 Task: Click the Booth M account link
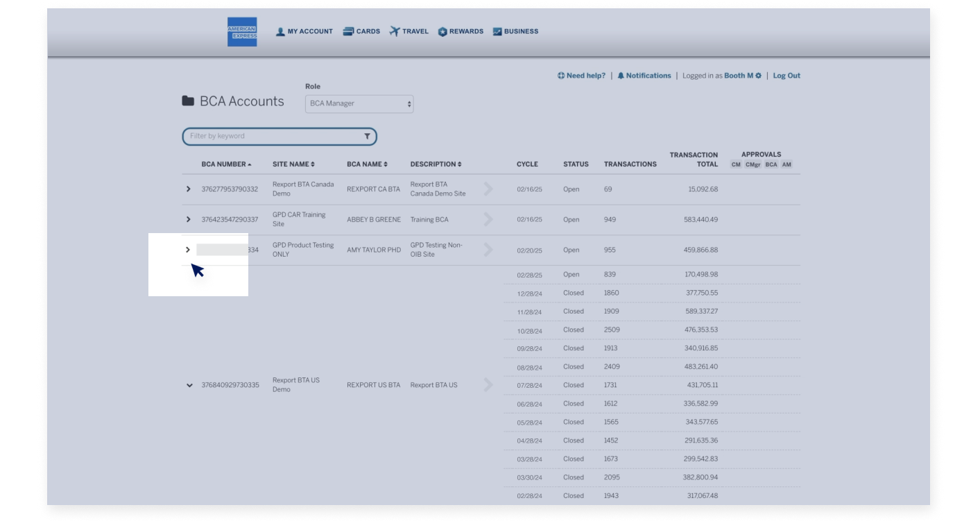click(x=737, y=76)
